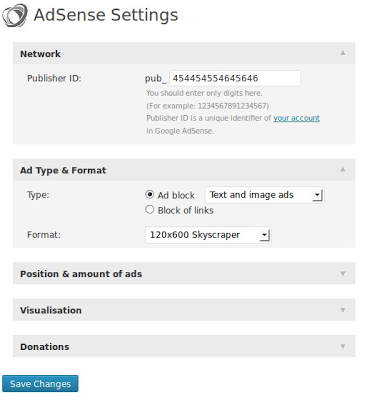Select the Block of links radio button
Screen dimensions: 369x400
[150, 210]
